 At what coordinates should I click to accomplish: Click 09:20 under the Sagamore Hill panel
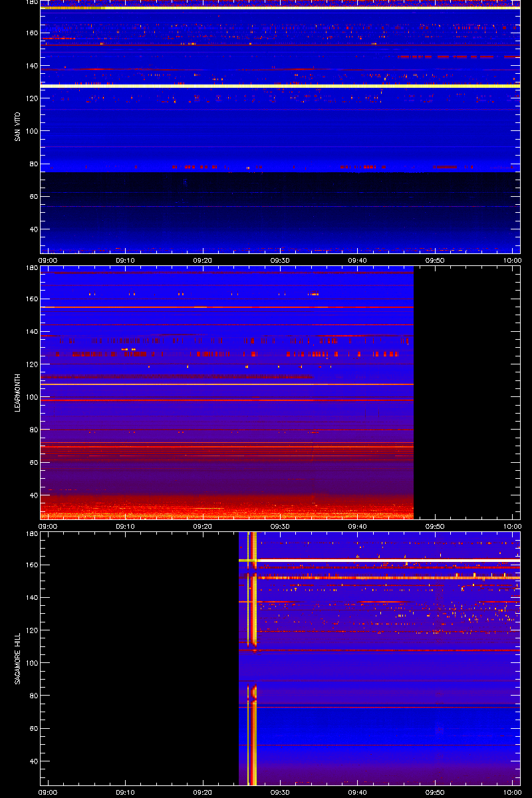pos(203,792)
